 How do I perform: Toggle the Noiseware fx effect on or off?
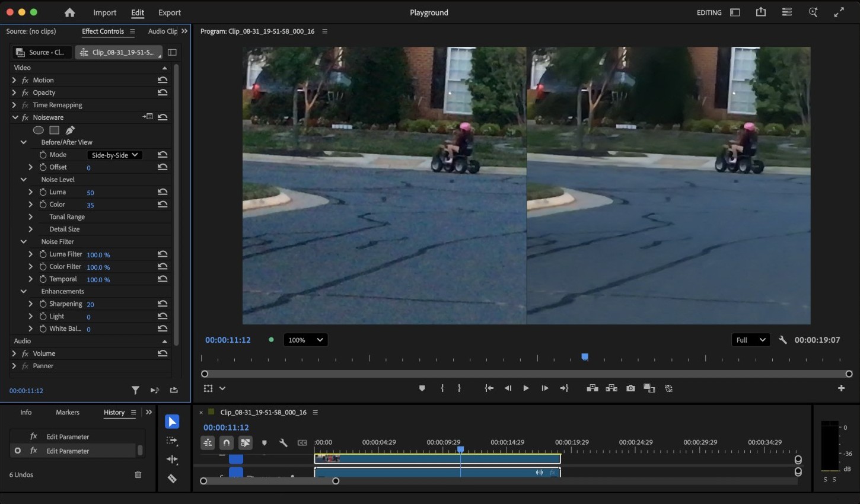[x=25, y=117]
